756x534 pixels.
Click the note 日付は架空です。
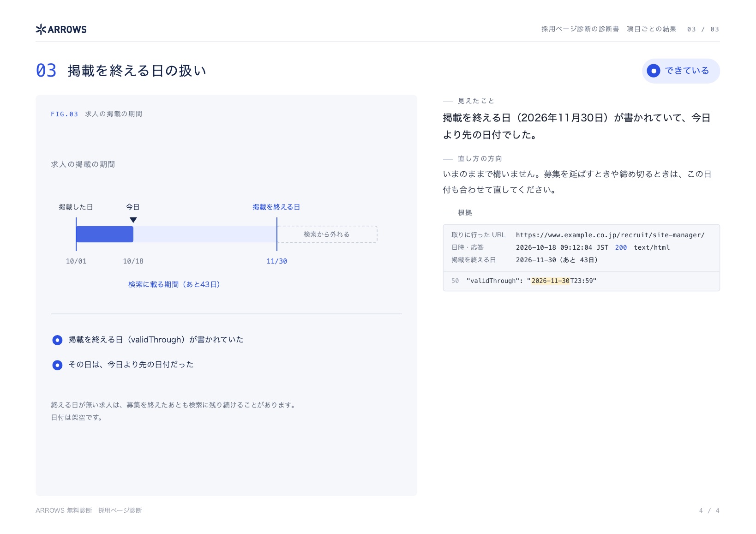coord(77,417)
